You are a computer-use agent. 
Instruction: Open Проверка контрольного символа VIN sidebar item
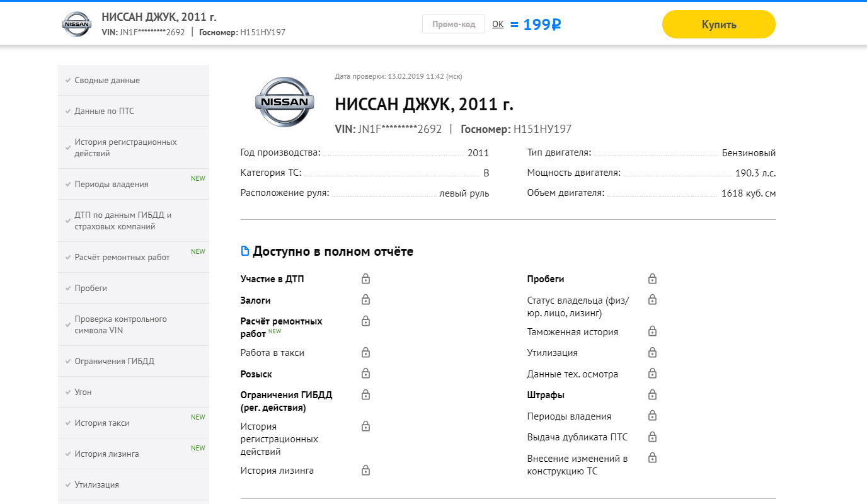(x=134, y=324)
